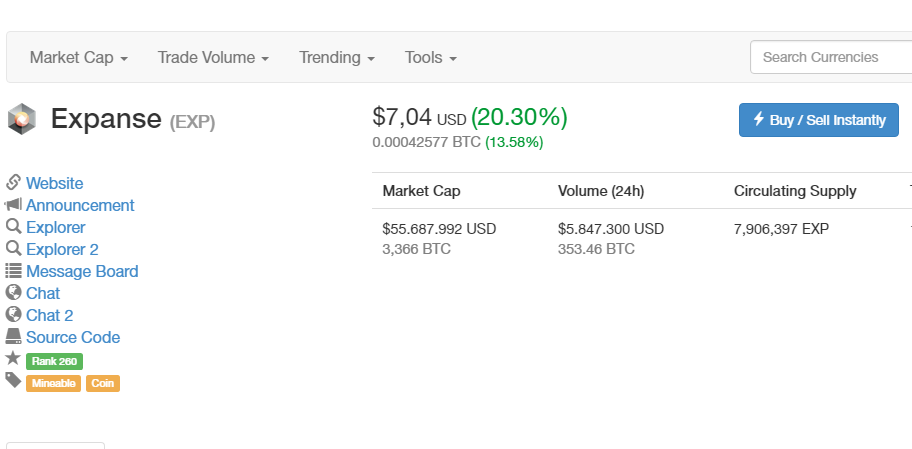Open the Market Cap dropdown menu

pyautogui.click(x=78, y=58)
